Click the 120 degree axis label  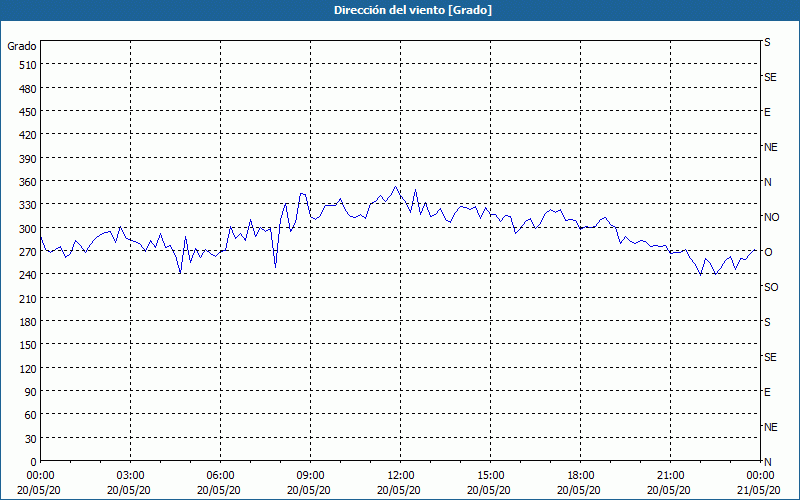[28, 369]
